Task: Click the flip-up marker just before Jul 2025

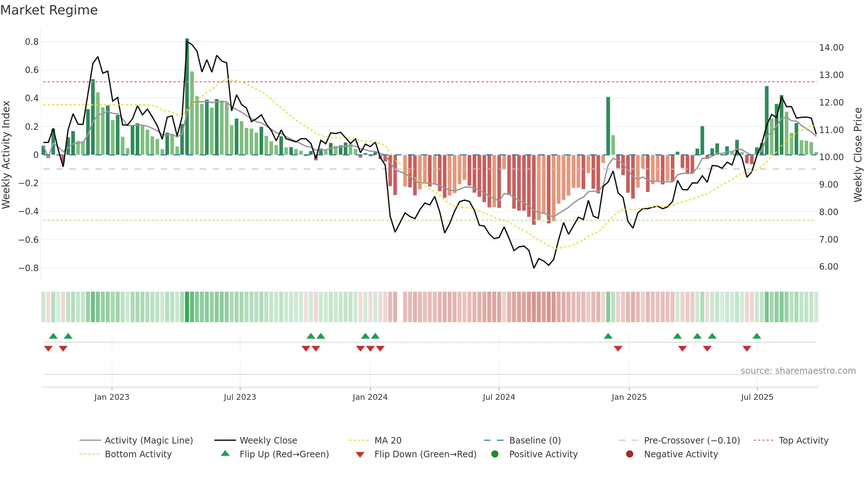Action: [757, 336]
